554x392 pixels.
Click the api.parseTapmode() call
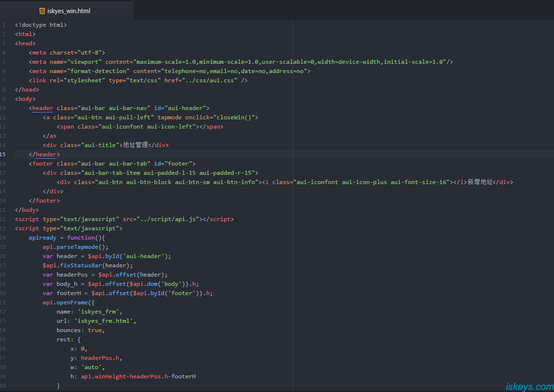(x=75, y=247)
